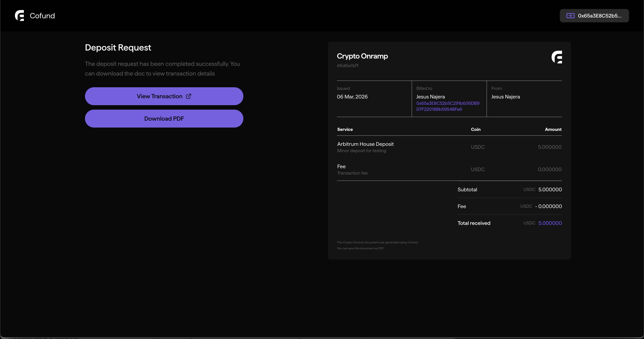Click the Total received amount 5.000000

tap(550, 223)
